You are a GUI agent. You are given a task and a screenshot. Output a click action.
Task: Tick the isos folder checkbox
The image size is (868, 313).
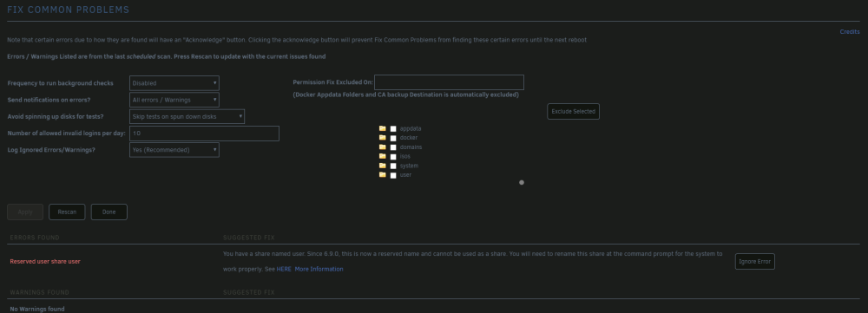pyautogui.click(x=393, y=157)
